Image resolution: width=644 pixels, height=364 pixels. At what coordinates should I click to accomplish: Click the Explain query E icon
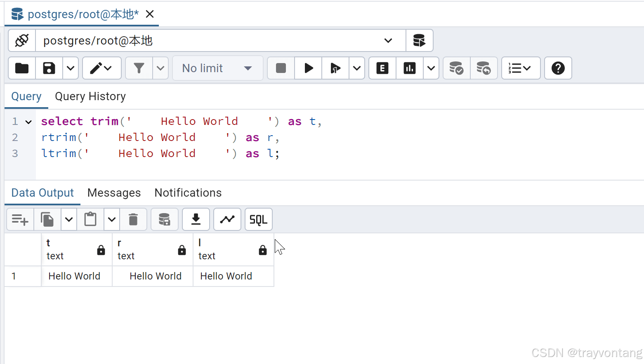(x=382, y=68)
